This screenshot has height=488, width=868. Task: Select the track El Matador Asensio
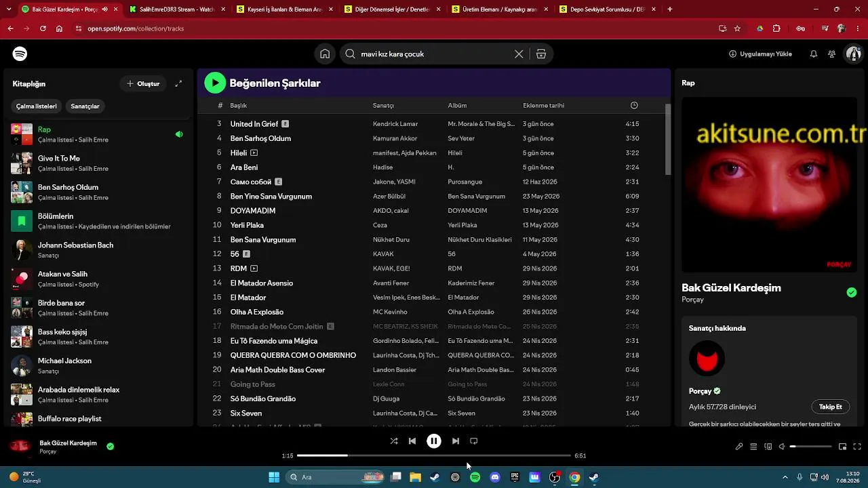tap(262, 283)
